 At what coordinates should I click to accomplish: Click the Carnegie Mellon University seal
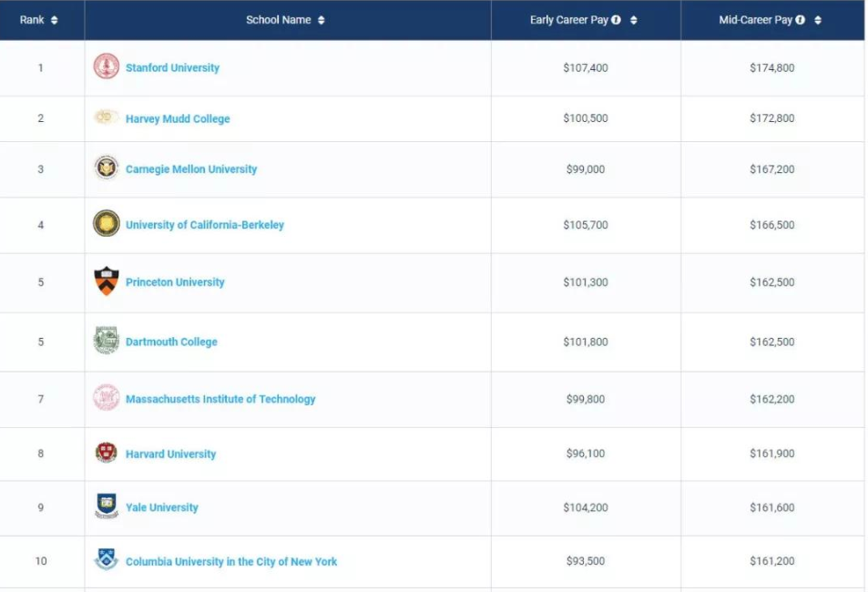107,168
